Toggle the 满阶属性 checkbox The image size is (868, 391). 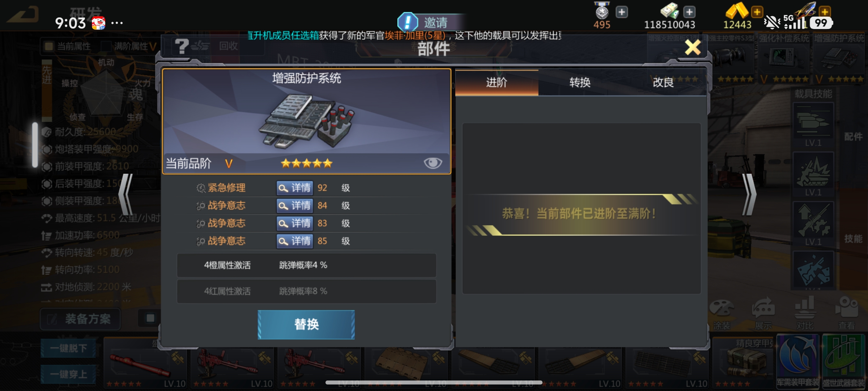pyautogui.click(x=106, y=46)
